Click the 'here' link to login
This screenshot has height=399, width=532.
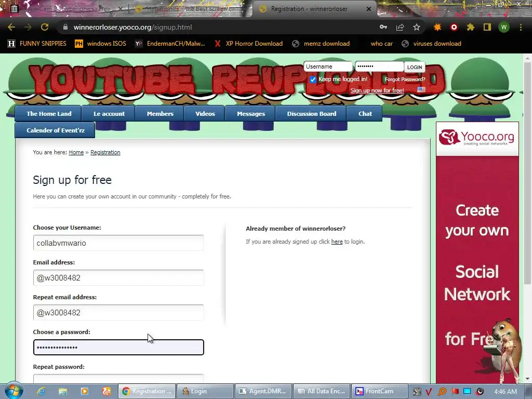click(337, 242)
